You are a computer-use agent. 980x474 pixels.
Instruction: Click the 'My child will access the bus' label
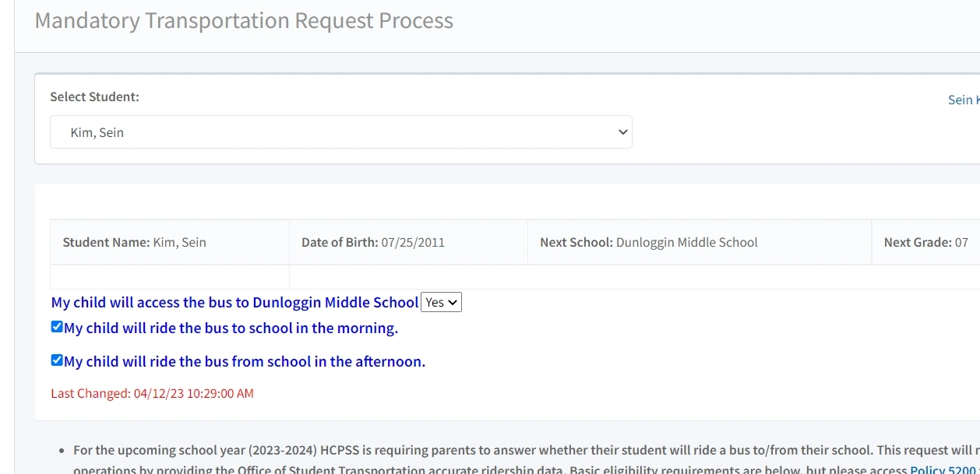pos(234,302)
